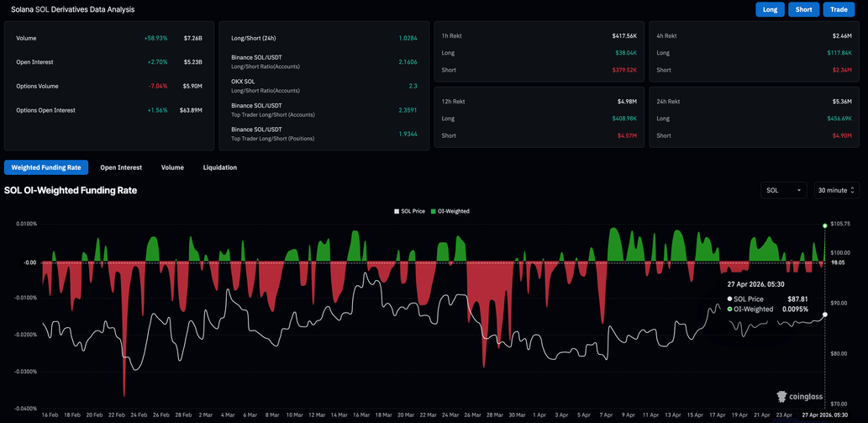868x423 pixels.
Task: Toggle the SOL Price legend series
Action: (x=410, y=211)
